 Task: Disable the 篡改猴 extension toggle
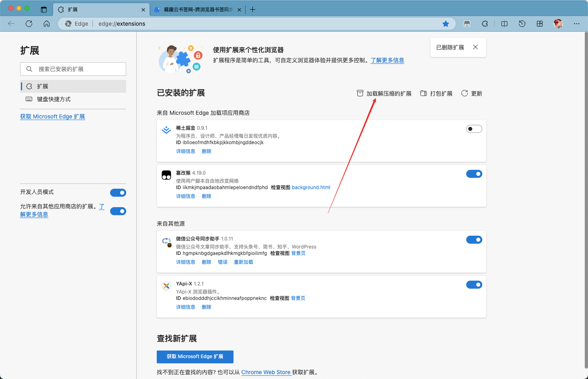pyautogui.click(x=474, y=174)
